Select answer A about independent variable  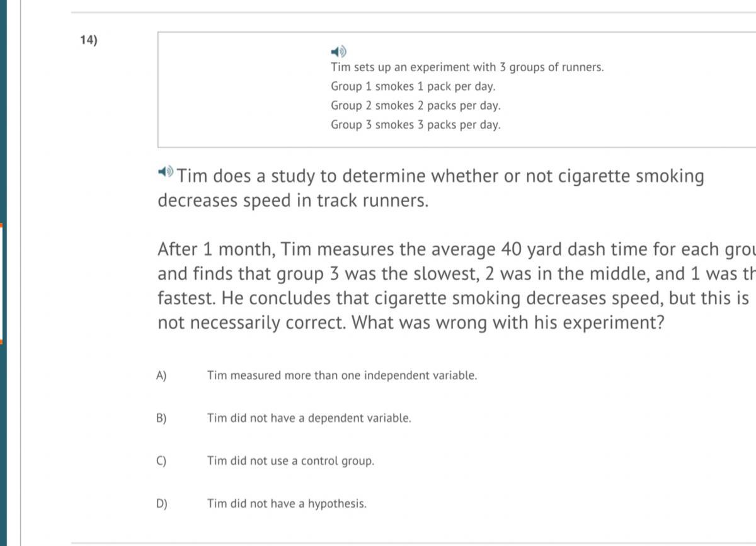[342, 375]
